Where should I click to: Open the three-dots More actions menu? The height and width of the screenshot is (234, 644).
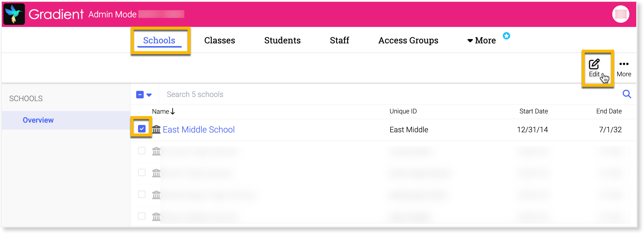pos(624,64)
